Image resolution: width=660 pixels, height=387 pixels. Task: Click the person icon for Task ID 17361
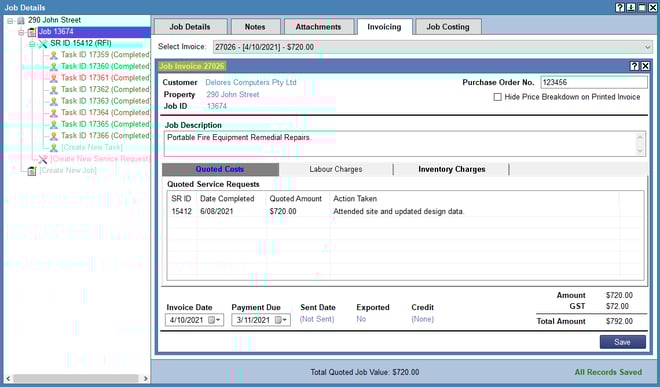(53, 78)
